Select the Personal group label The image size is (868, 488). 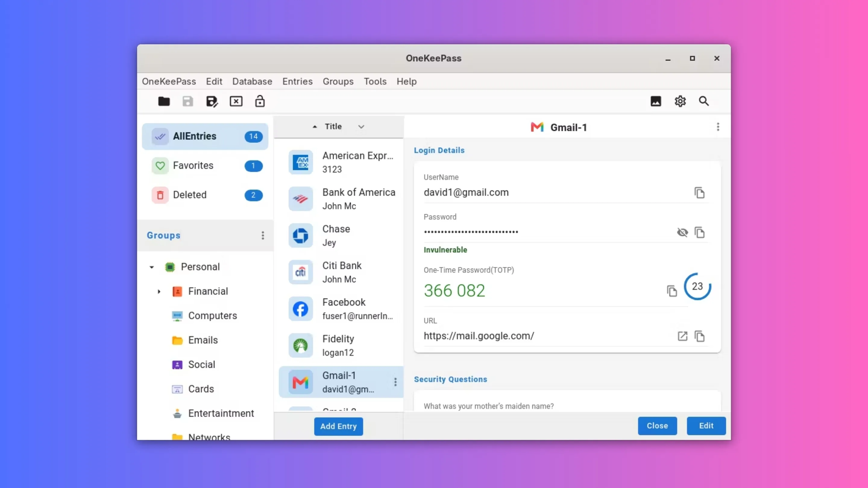click(x=200, y=267)
